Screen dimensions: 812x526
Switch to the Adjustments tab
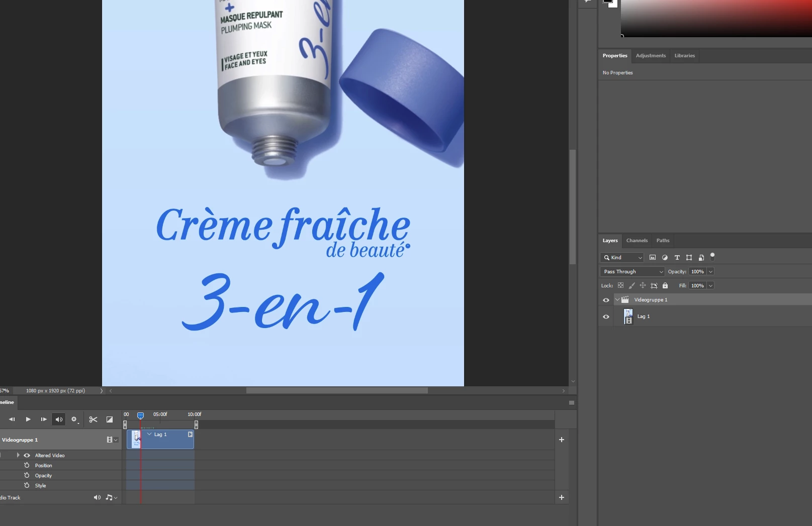pyautogui.click(x=651, y=56)
